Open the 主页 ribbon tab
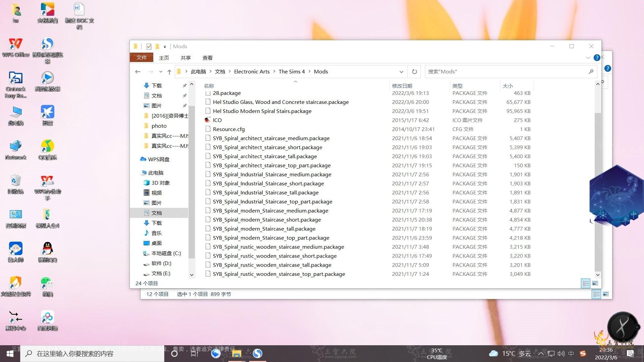Image resolution: width=644 pixels, height=362 pixels. tap(164, 58)
